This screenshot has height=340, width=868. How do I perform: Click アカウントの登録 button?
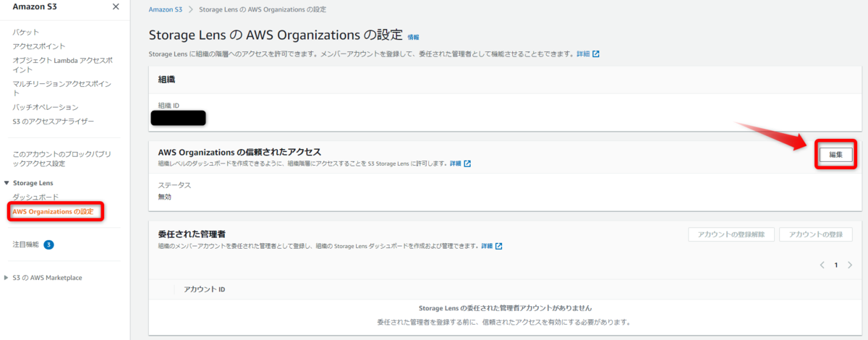(815, 234)
